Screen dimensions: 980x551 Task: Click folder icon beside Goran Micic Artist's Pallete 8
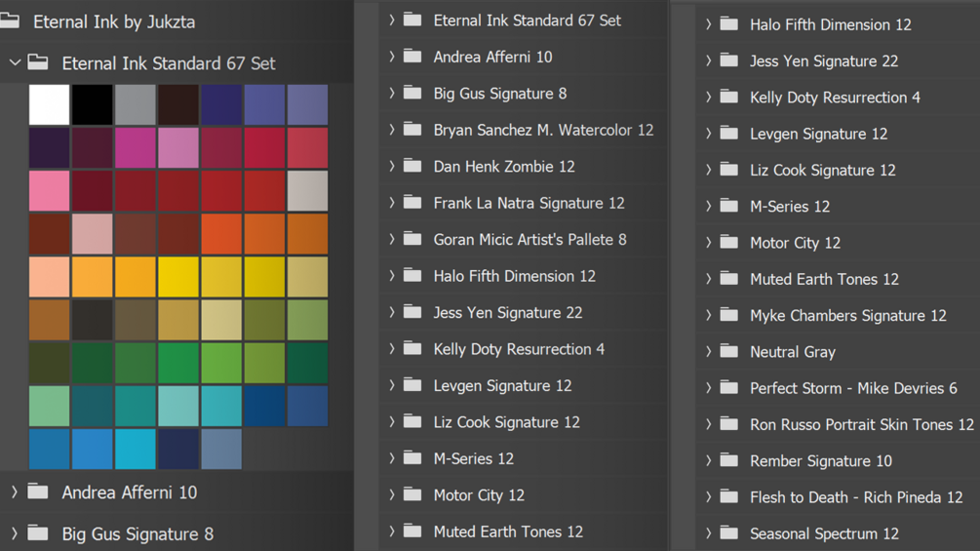(x=412, y=238)
